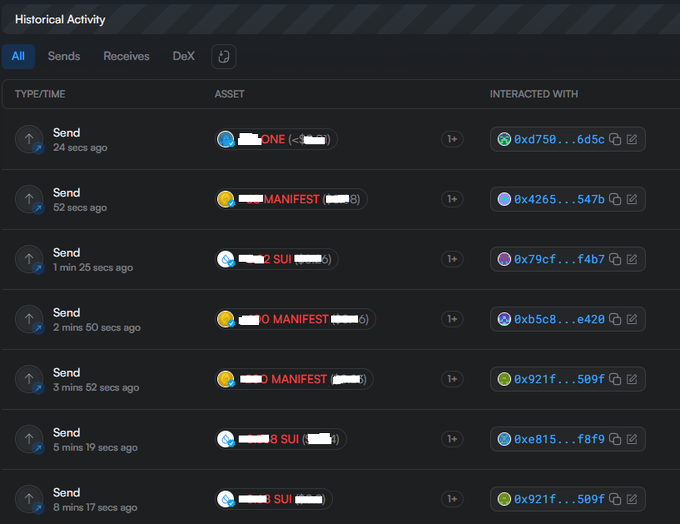Click Send arrow icon in 3 mins 52 secs row
This screenshot has height=524, width=680.
point(29,379)
